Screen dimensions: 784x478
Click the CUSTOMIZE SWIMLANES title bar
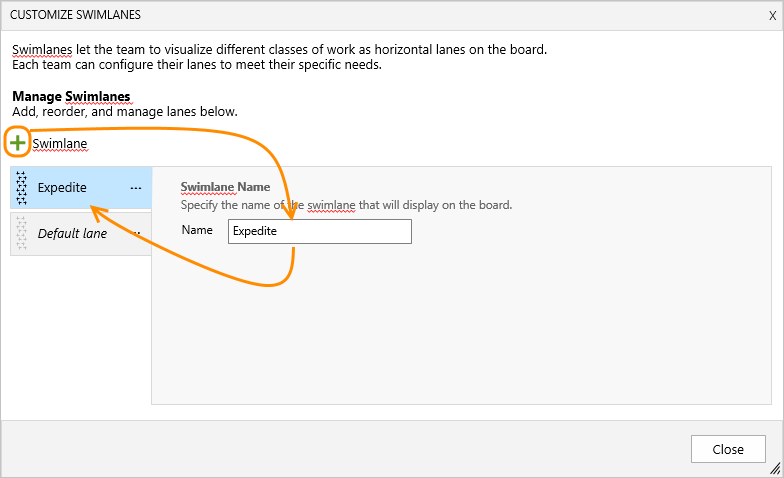[x=392, y=15]
